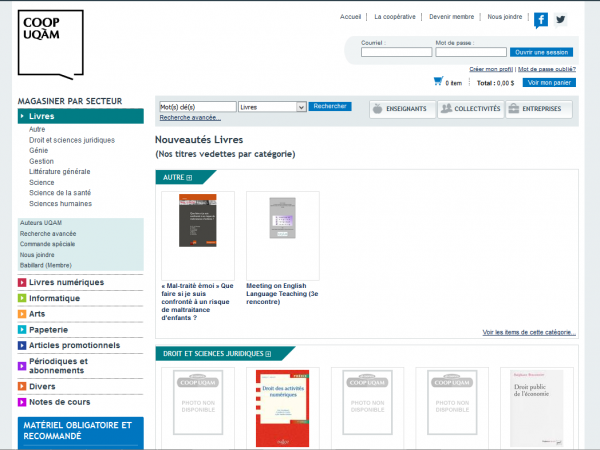Viewport: 600px width, 450px height.
Task: Open the Droit et sciences juridiques subcategory
Action: pos(72,140)
